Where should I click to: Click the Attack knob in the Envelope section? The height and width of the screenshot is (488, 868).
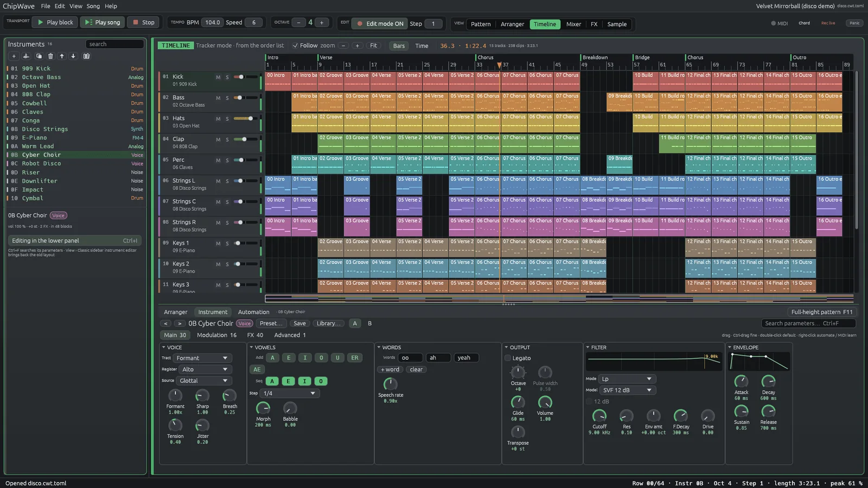click(x=741, y=381)
